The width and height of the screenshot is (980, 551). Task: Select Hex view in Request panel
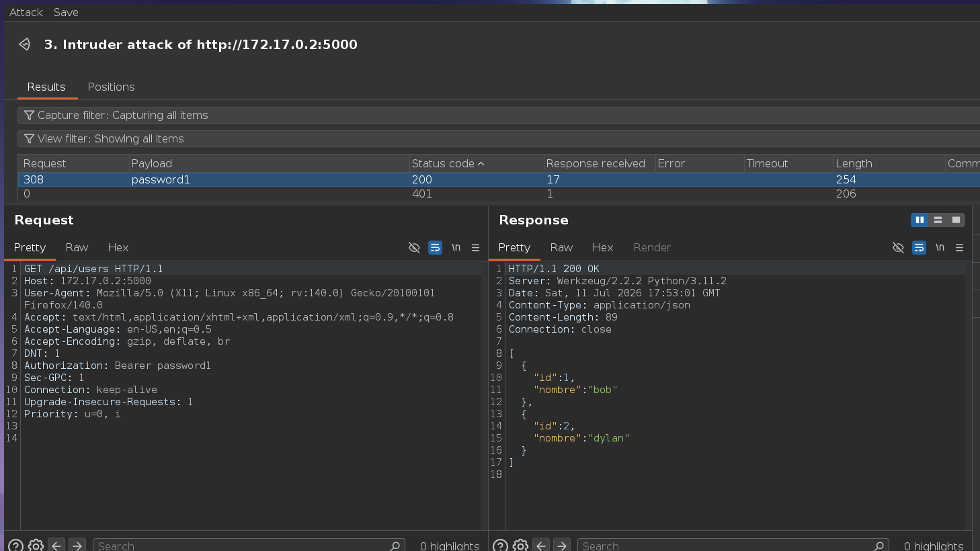point(118,247)
